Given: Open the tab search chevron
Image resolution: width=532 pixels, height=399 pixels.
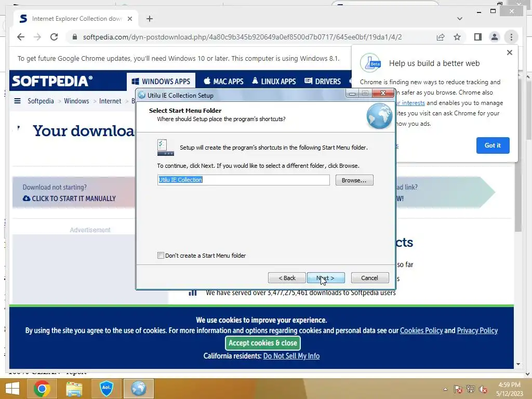Looking at the screenshot, I should (x=460, y=19).
